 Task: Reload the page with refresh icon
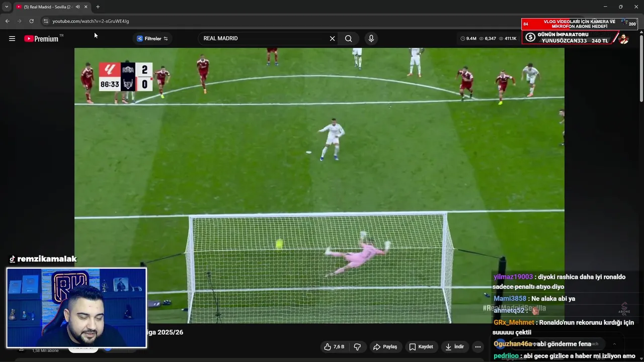tap(31, 21)
